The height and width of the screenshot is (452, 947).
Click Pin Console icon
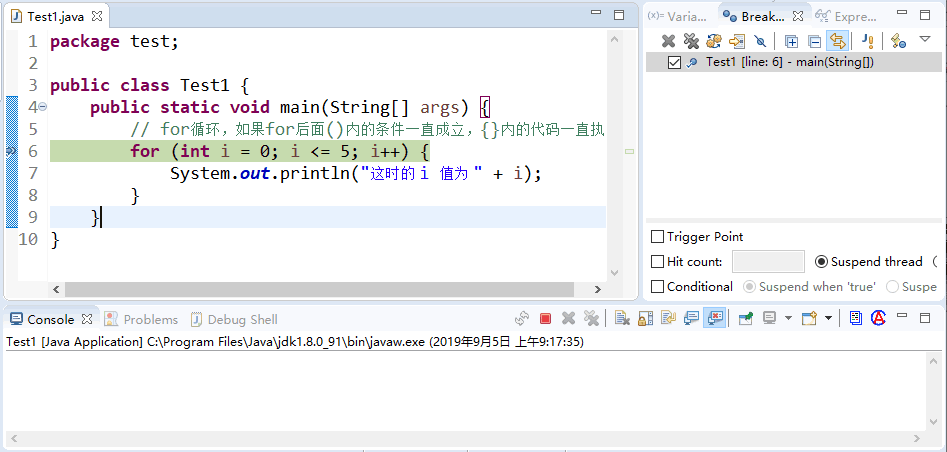[x=745, y=319]
